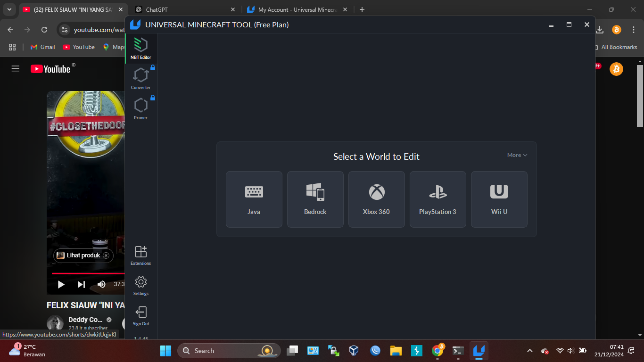This screenshot has height=362, width=644.
Task: Open weather widget showing 27°C
Action: coord(28,351)
